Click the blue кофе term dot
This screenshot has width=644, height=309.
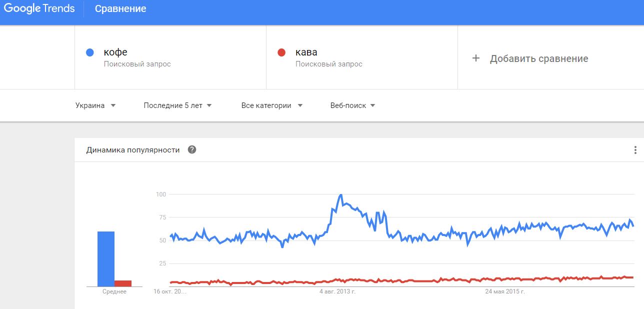pyautogui.click(x=90, y=52)
